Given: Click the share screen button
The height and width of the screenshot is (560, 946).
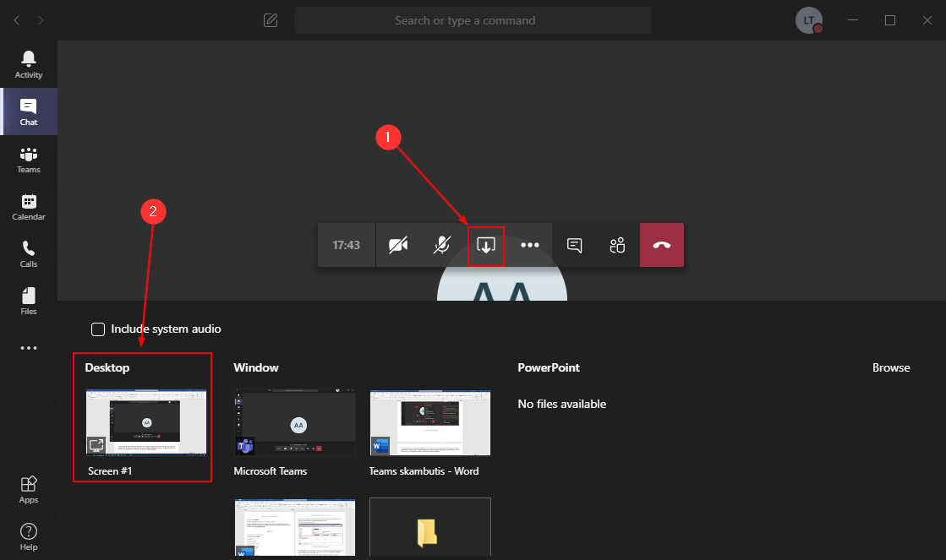Looking at the screenshot, I should 485,245.
